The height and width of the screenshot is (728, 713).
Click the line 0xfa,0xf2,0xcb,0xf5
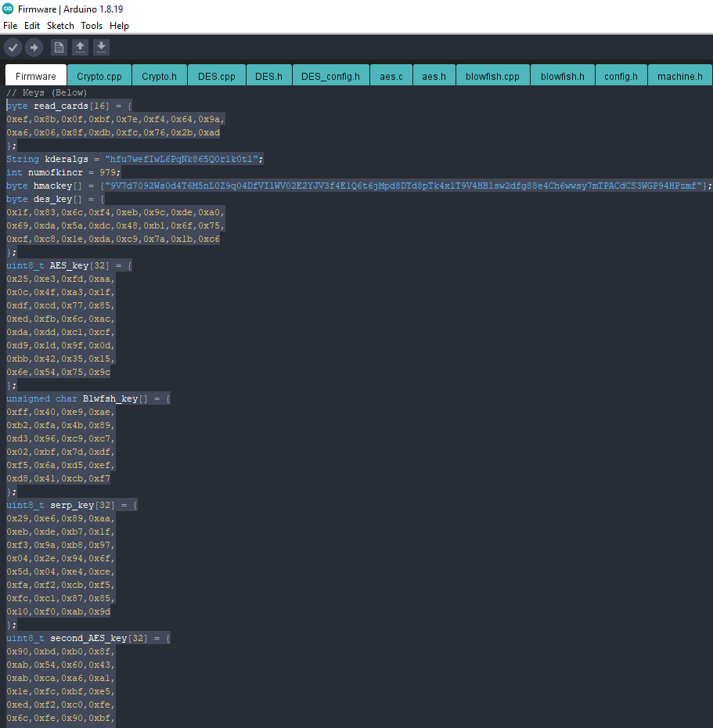tap(60, 585)
